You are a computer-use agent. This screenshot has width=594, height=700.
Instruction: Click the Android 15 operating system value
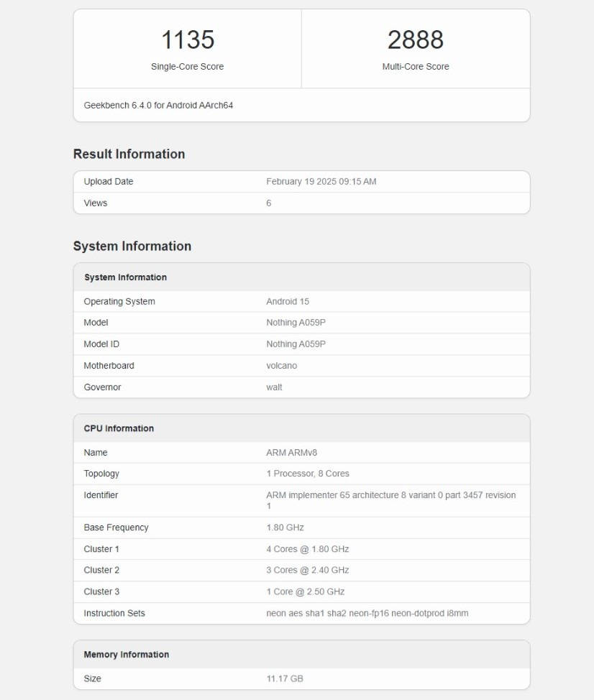288,302
